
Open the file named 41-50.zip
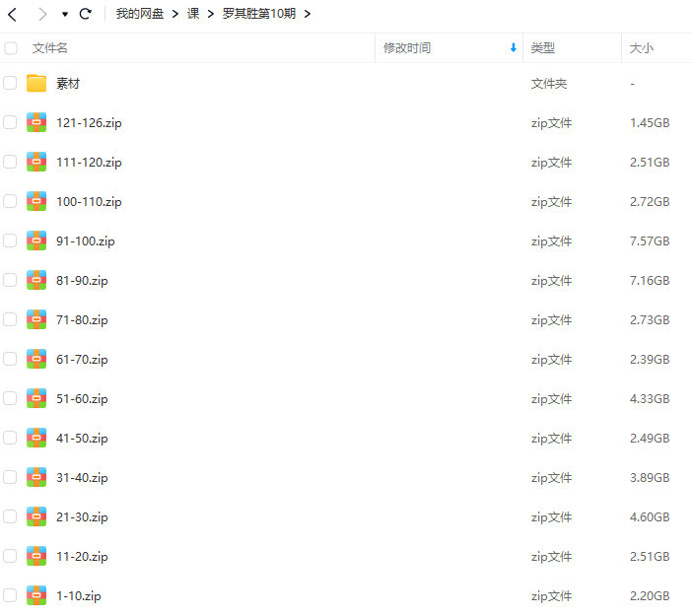tap(82, 438)
